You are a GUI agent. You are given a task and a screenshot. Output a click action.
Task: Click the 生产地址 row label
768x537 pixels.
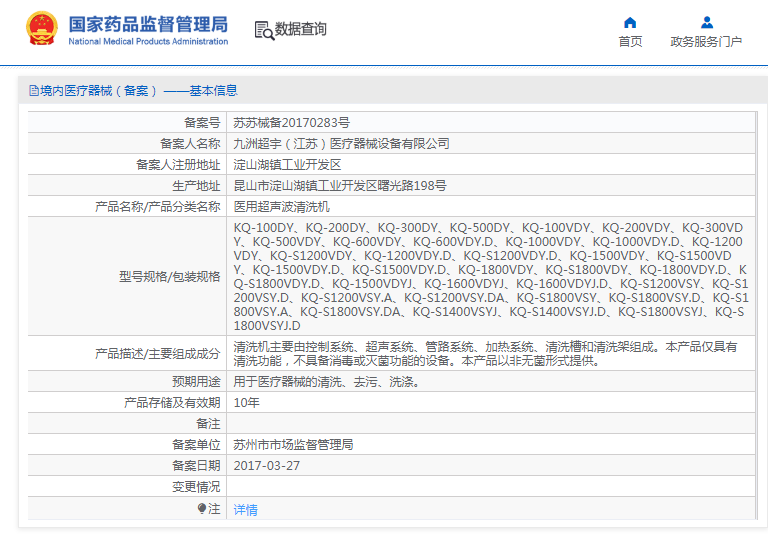click(x=196, y=186)
